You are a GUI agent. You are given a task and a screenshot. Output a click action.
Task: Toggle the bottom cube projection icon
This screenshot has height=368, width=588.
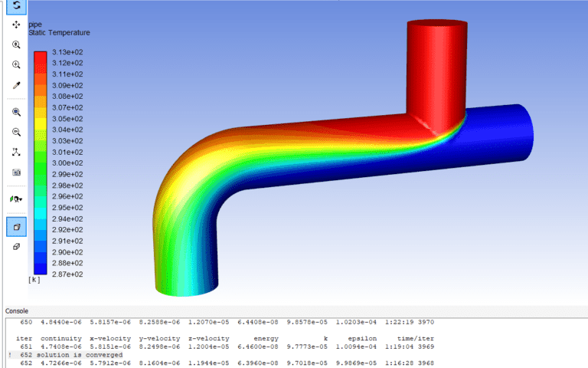click(16, 248)
